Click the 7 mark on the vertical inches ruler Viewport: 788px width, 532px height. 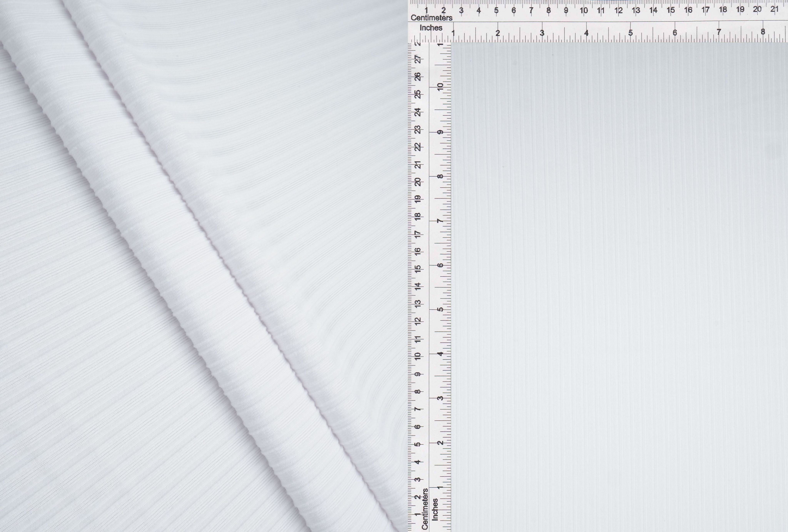pos(440,221)
